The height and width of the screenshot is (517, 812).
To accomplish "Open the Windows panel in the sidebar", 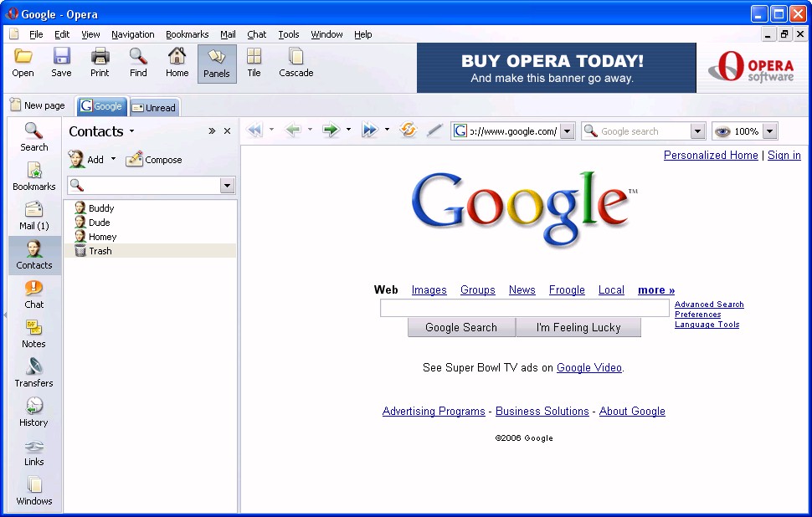I will pyautogui.click(x=33, y=491).
